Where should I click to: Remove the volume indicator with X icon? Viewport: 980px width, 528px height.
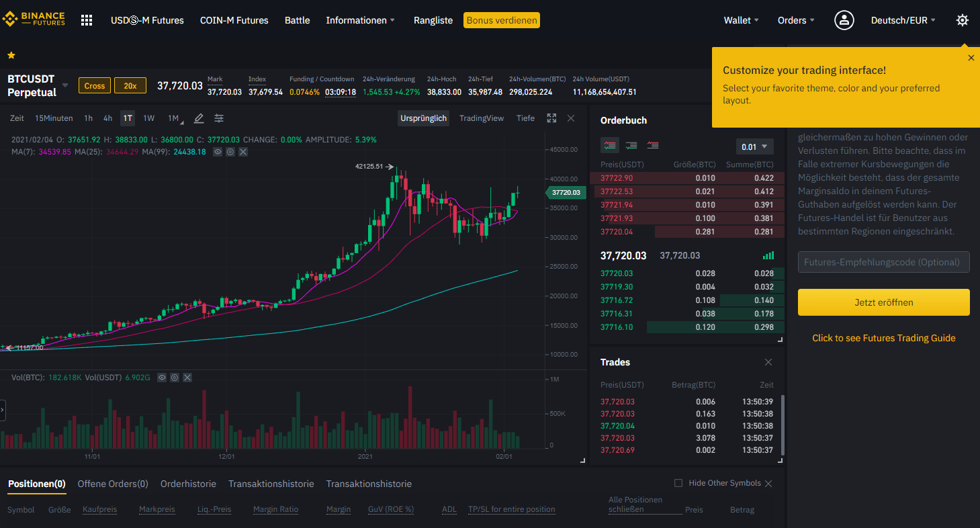click(187, 378)
